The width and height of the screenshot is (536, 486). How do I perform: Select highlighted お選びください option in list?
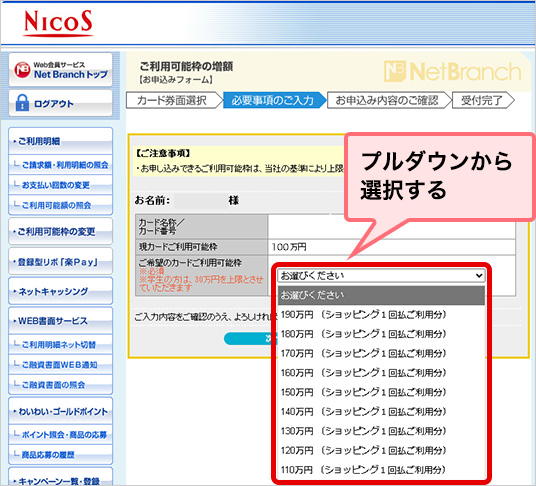(381, 295)
